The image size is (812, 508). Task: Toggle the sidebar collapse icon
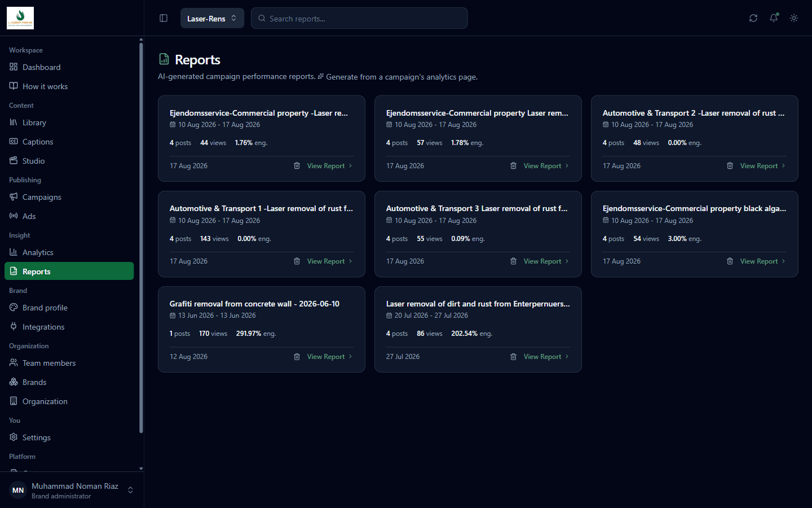(x=164, y=18)
